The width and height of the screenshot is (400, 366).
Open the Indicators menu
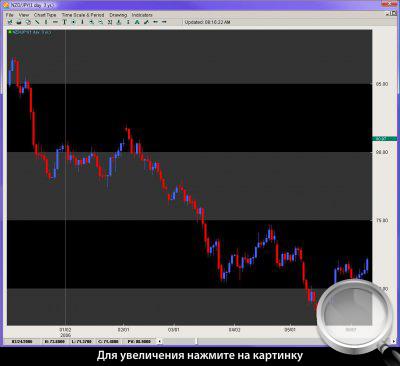[x=142, y=15]
